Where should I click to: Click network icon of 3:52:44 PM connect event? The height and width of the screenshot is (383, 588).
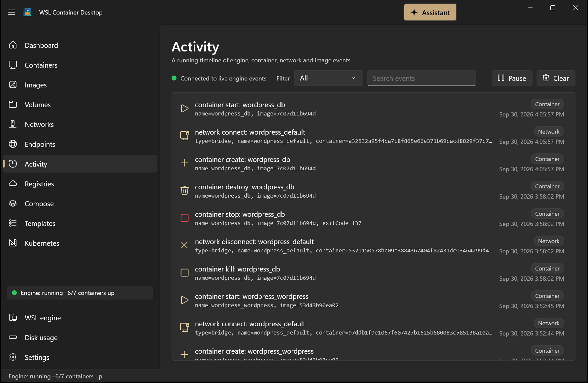coord(184,327)
